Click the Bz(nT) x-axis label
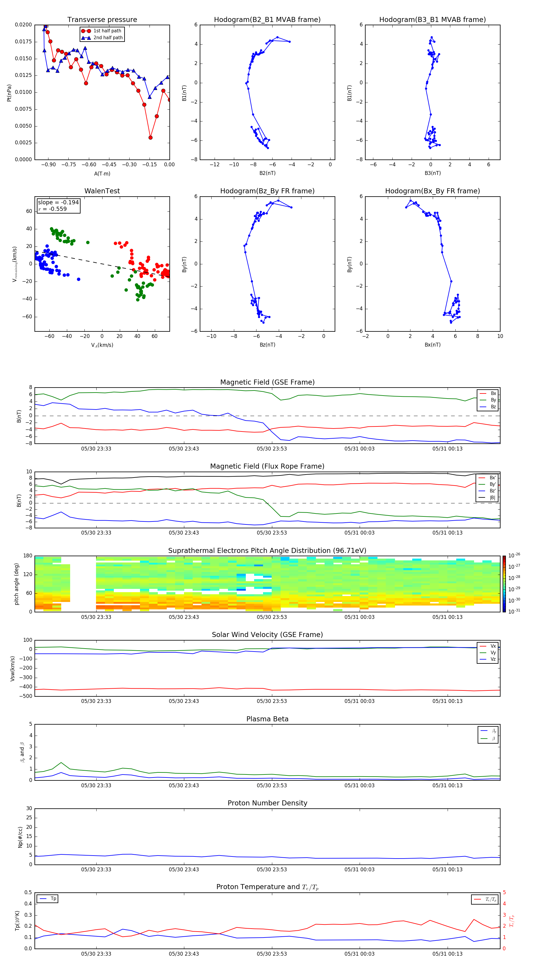Screen dimensions: 535x980 tap(267, 345)
